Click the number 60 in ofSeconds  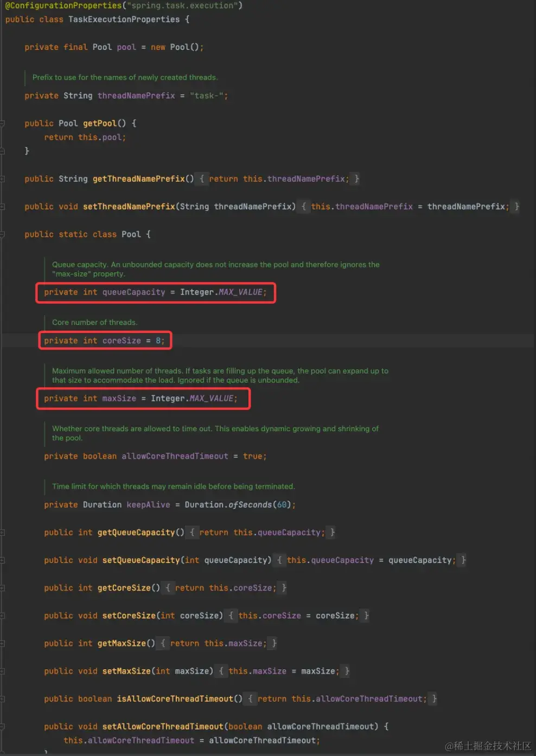tap(282, 505)
